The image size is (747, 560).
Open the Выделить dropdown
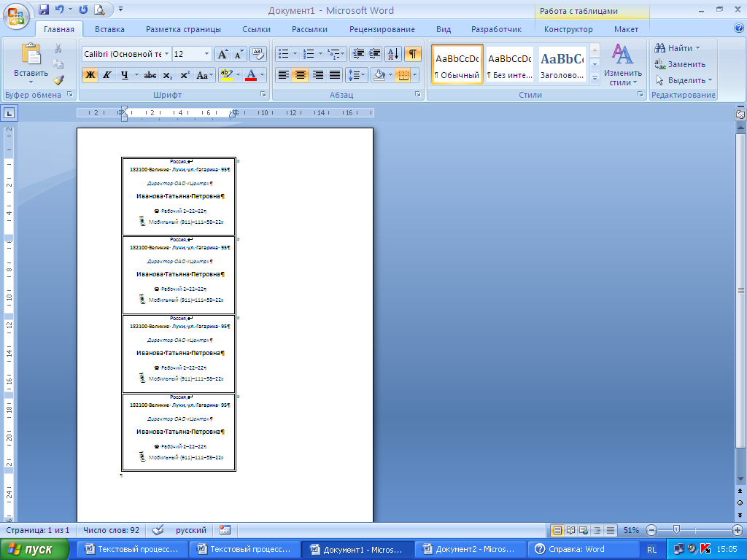[684, 80]
